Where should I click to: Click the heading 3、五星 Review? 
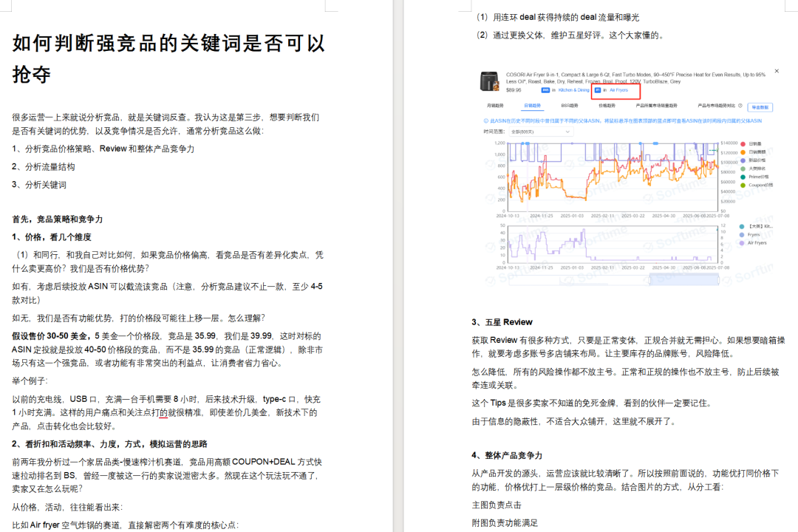[502, 321]
